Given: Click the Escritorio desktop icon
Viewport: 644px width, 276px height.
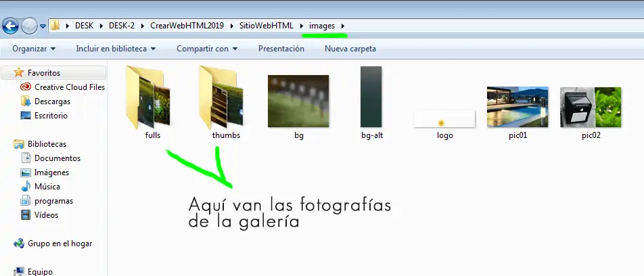Looking at the screenshot, I should (26, 116).
